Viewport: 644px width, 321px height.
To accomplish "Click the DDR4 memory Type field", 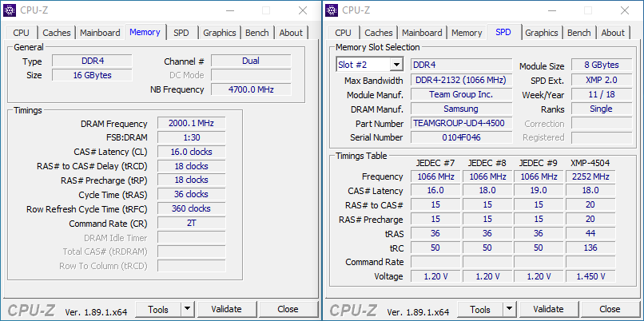I will pyautogui.click(x=92, y=61).
